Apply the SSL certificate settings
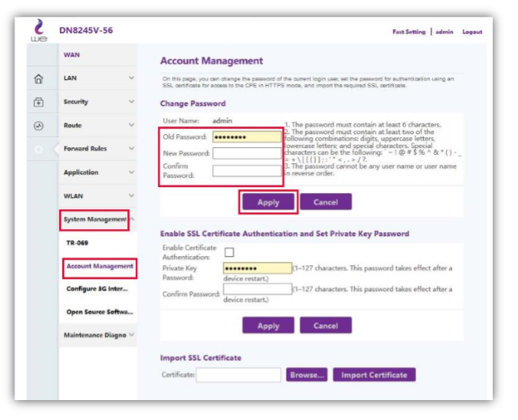The height and width of the screenshot is (420, 518). [x=268, y=326]
